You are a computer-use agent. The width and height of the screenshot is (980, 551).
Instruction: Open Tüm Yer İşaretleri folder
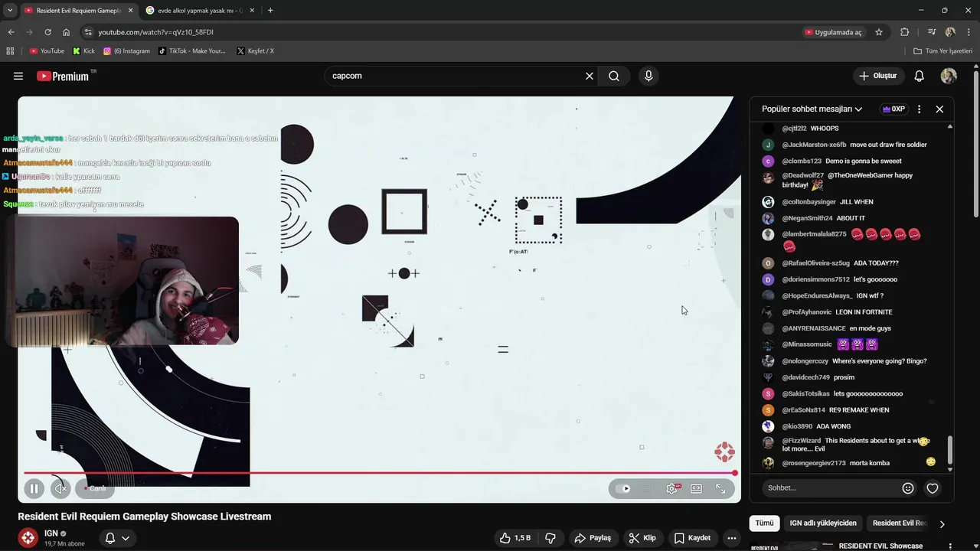point(942,51)
